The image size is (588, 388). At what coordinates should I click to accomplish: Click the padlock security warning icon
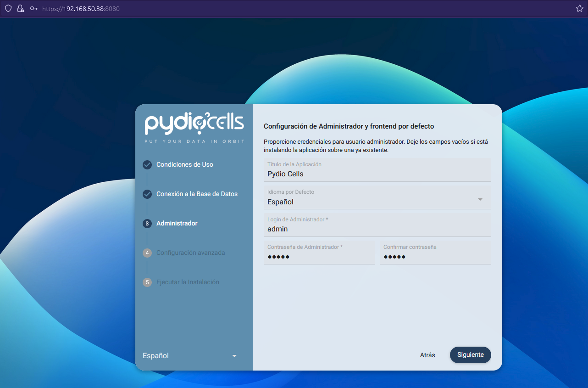tap(20, 8)
